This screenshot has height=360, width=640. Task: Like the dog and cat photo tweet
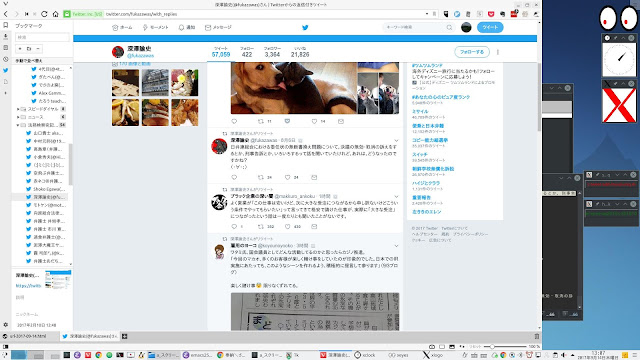314,121
